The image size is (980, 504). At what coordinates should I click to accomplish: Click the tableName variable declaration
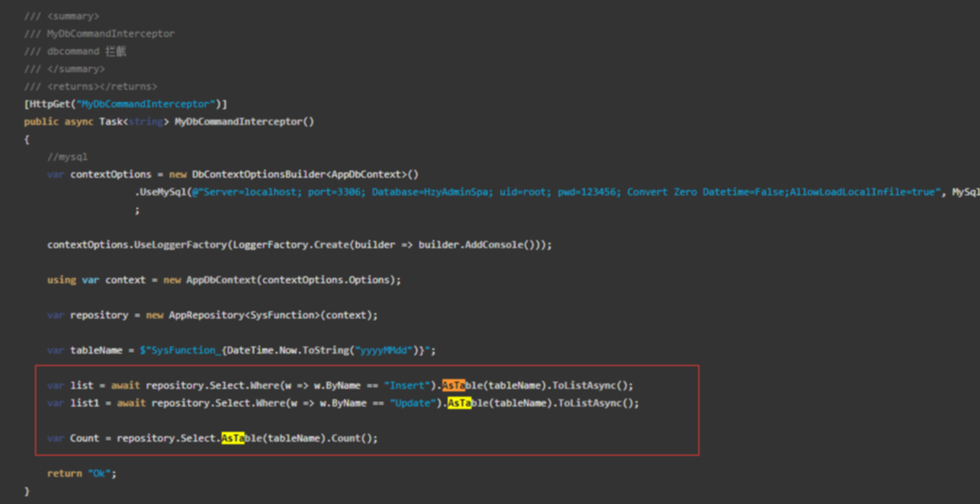tap(96, 350)
